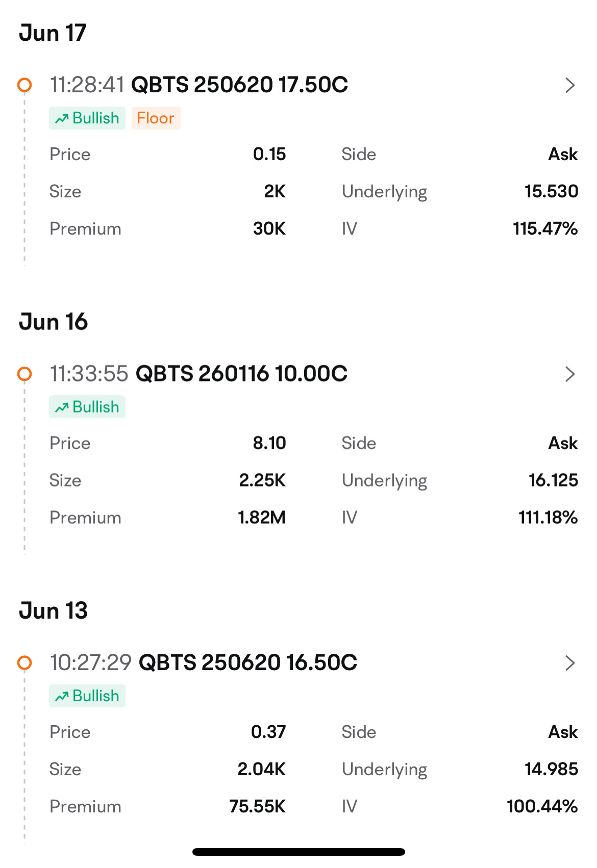
Task: Click orange timeline circle for Jun 17 entry
Action: pyautogui.click(x=24, y=85)
